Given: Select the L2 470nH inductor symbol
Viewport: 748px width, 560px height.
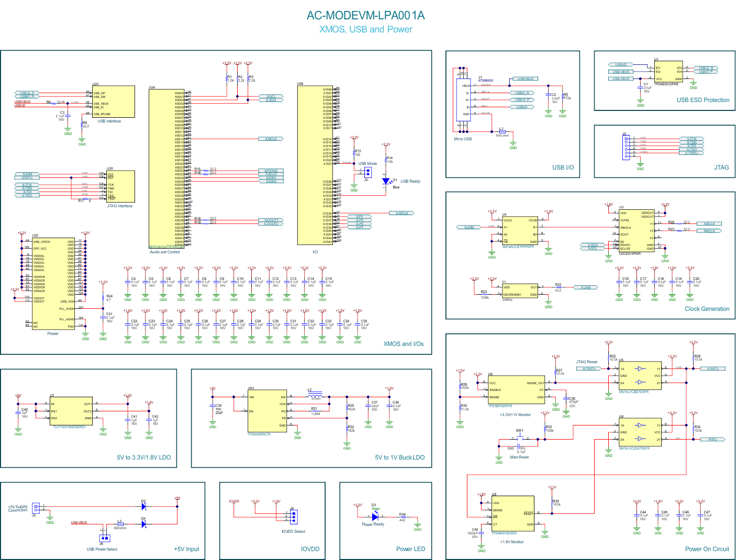Looking at the screenshot, I should pyautogui.click(x=315, y=396).
